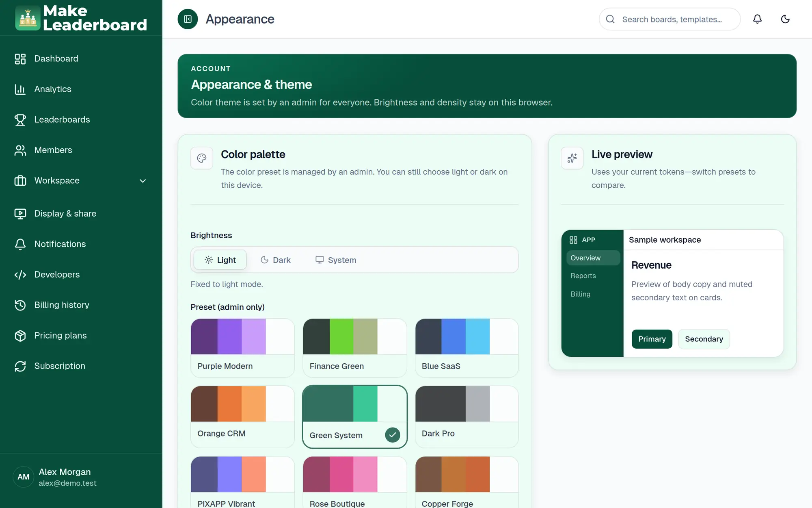This screenshot has width=812, height=508.
Task: Click the Primary preview button
Action: [652, 339]
